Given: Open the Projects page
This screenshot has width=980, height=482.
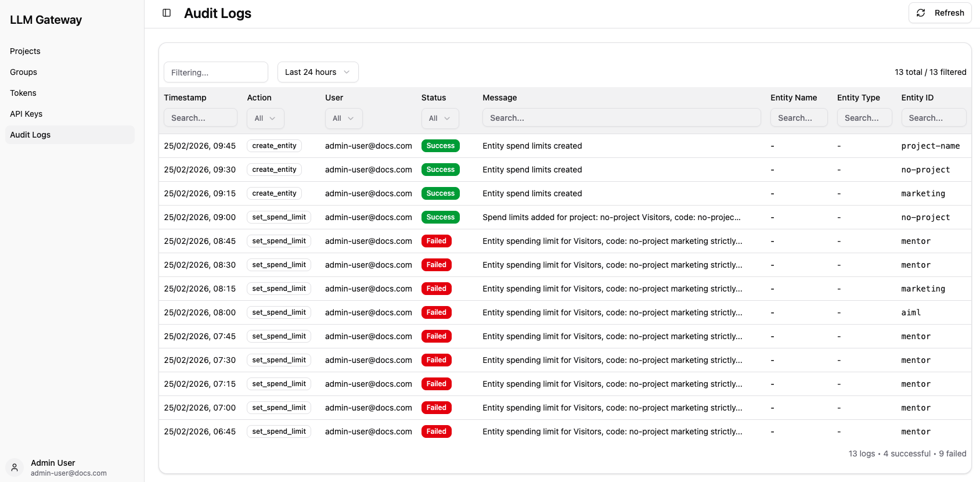Looking at the screenshot, I should click(x=25, y=51).
